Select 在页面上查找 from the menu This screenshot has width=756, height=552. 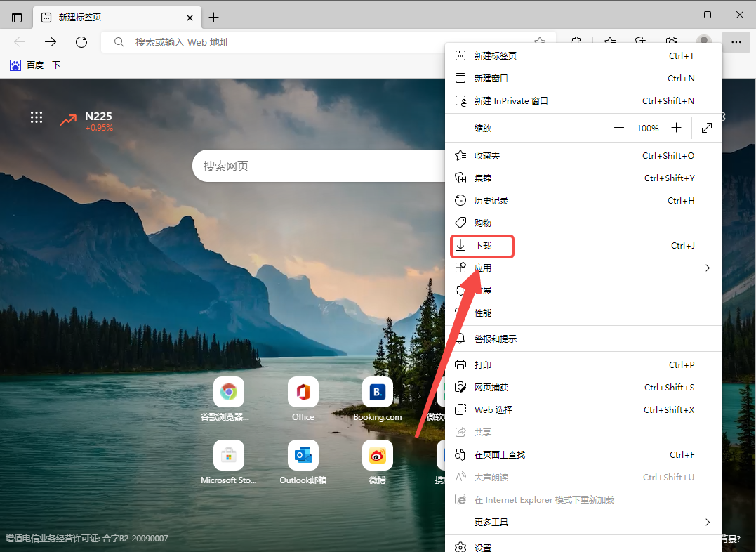click(583, 455)
